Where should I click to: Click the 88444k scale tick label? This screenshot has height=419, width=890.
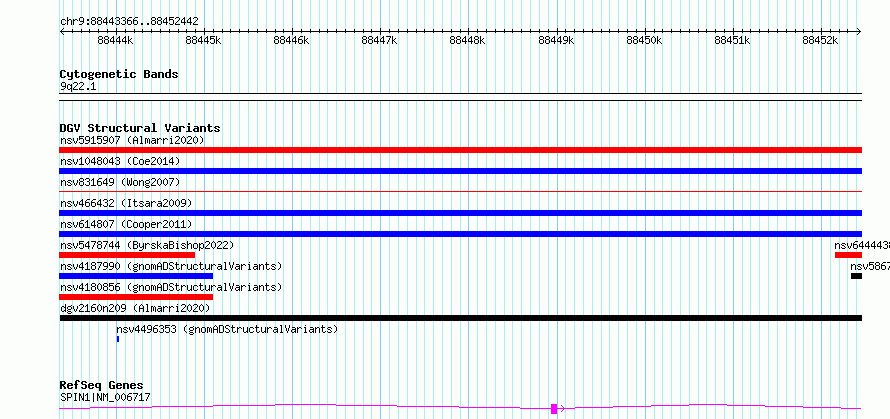pos(115,40)
